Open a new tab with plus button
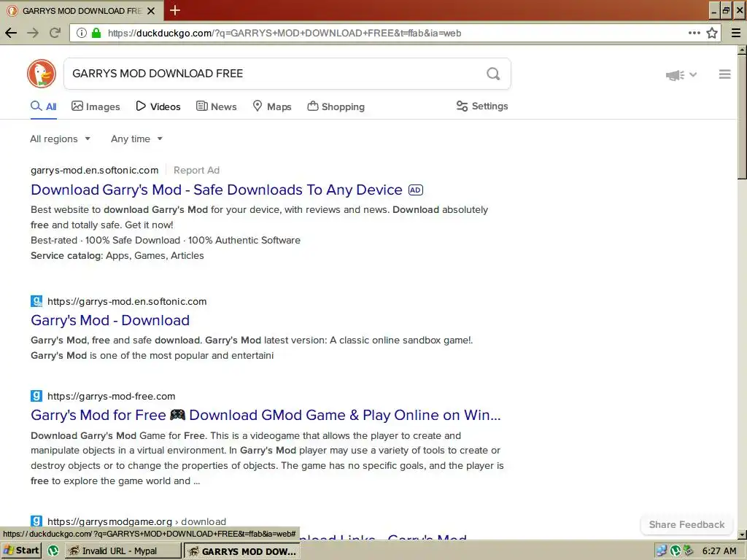The width and height of the screenshot is (747, 560). [175, 10]
